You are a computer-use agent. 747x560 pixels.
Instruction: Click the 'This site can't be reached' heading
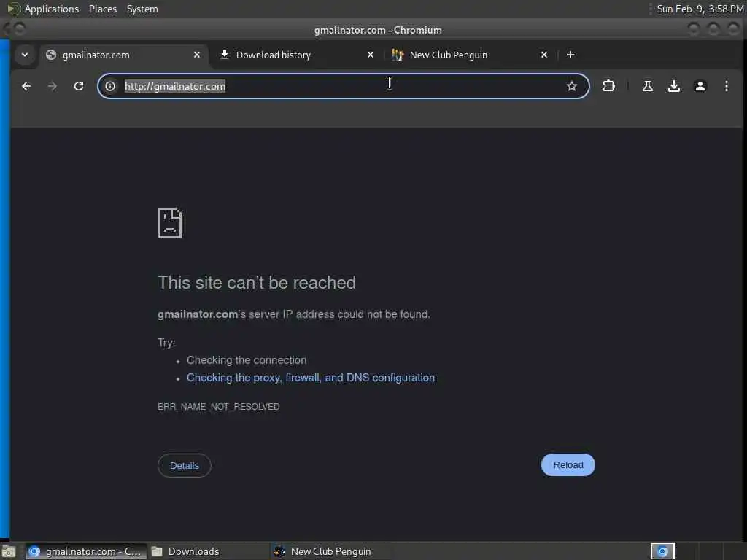pos(257,282)
